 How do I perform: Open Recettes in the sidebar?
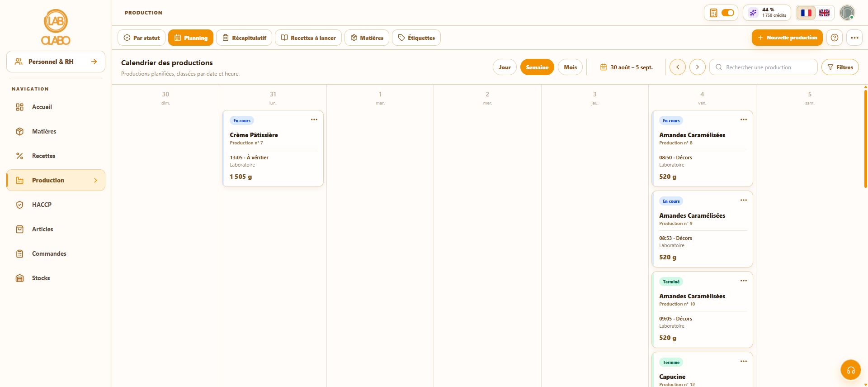(x=56, y=156)
